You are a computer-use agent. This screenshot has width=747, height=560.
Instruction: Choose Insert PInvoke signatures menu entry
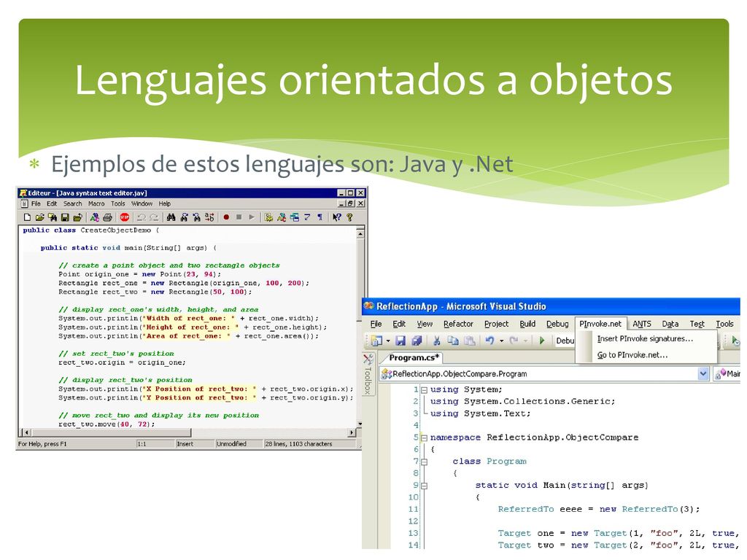pos(645,338)
